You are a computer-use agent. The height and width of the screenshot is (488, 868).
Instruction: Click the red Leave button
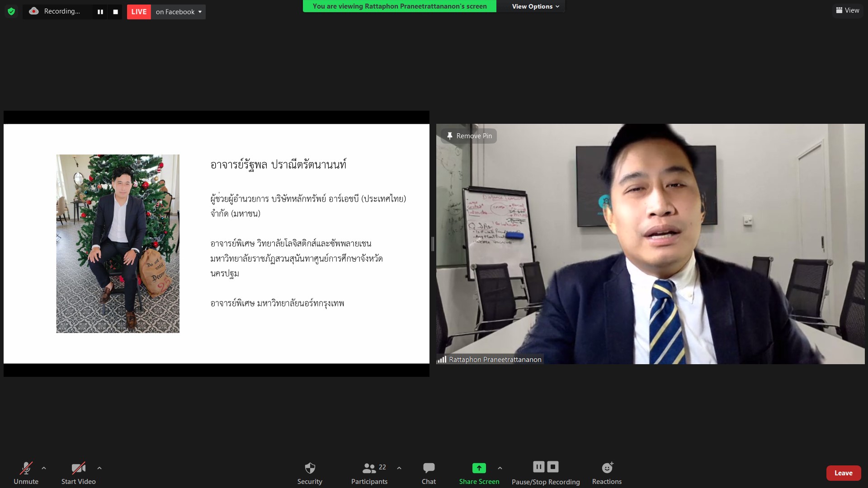coord(843,473)
